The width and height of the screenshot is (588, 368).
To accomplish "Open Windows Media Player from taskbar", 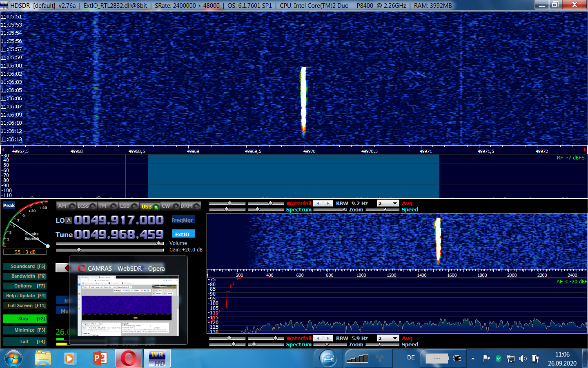I will (70, 359).
